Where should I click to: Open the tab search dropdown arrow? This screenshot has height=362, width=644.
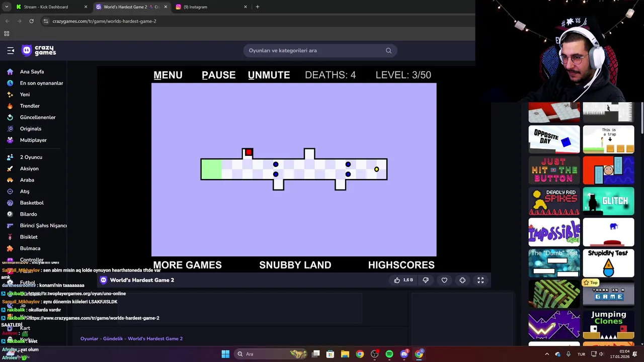tap(7, 7)
